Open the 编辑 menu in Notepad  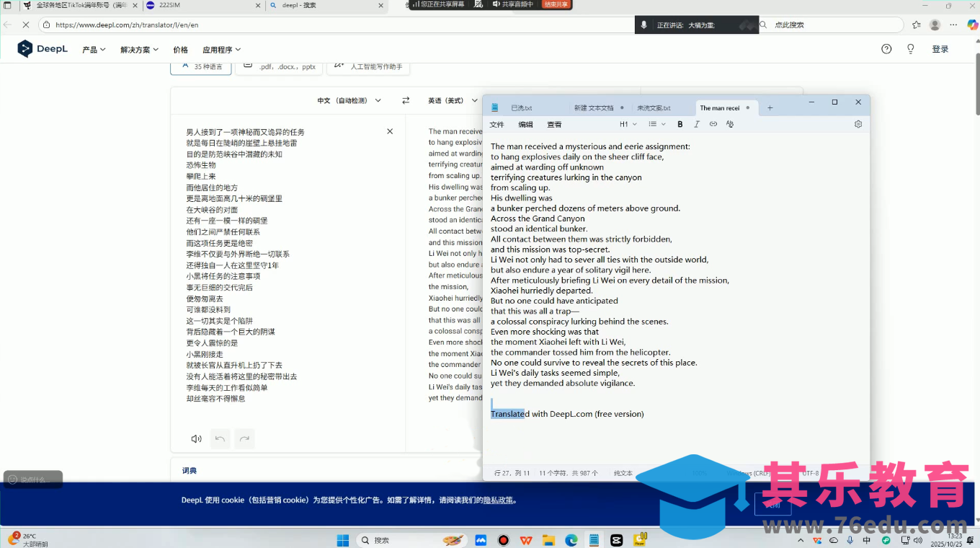(525, 124)
